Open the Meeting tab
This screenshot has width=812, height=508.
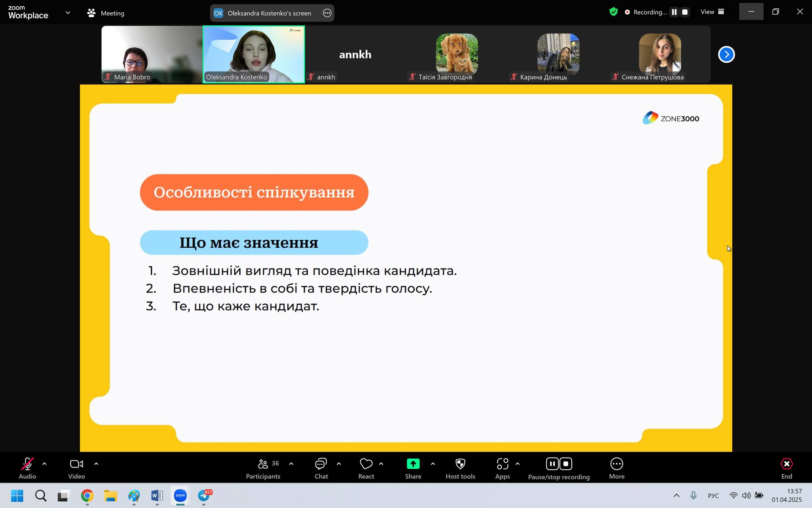(105, 13)
